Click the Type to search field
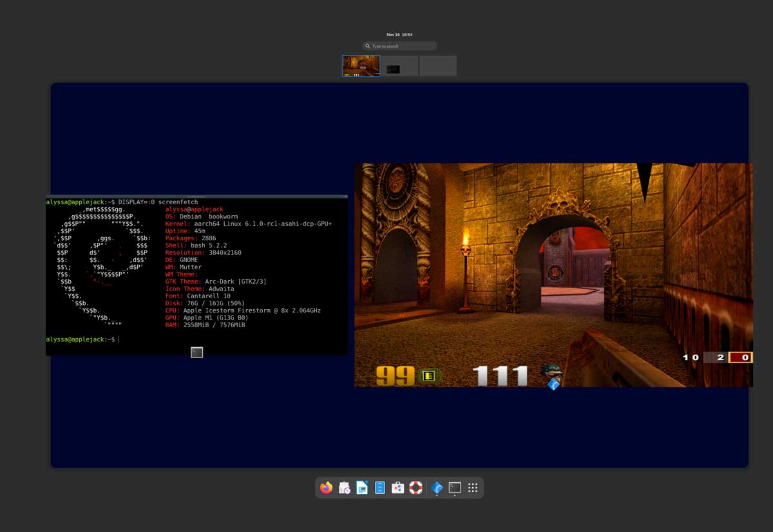Viewport: 773px width, 532px height. tap(399, 46)
